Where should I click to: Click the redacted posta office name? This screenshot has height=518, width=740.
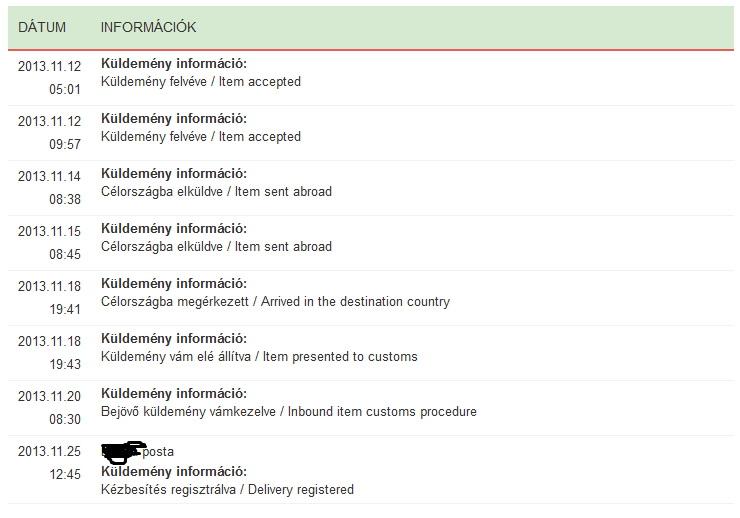point(137,451)
